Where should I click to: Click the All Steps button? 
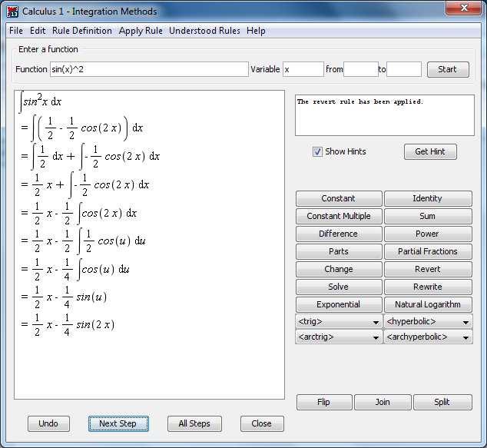[194, 423]
